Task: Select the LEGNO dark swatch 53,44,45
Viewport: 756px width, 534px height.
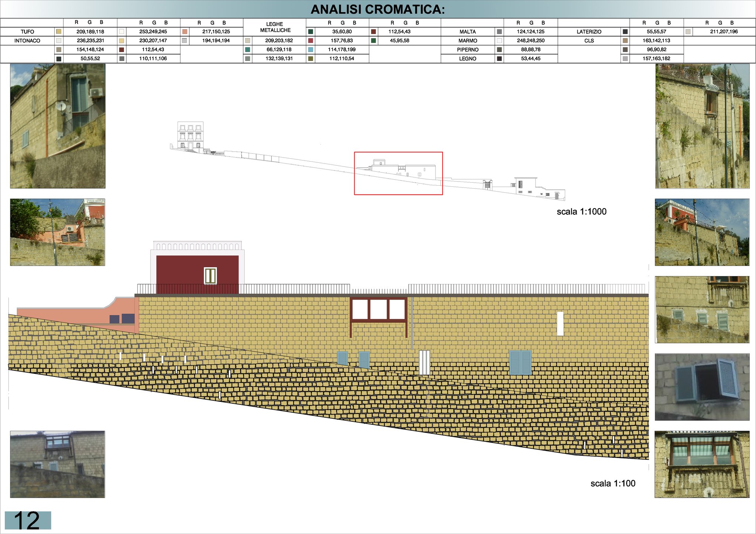Action: 499,59
